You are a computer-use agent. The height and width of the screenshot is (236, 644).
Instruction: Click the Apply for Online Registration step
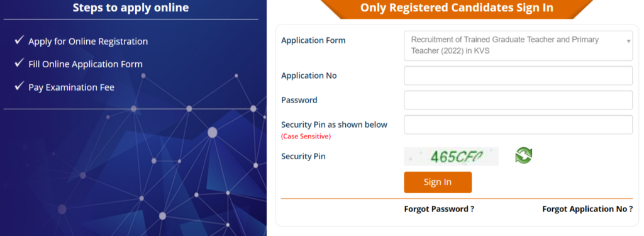(x=88, y=42)
